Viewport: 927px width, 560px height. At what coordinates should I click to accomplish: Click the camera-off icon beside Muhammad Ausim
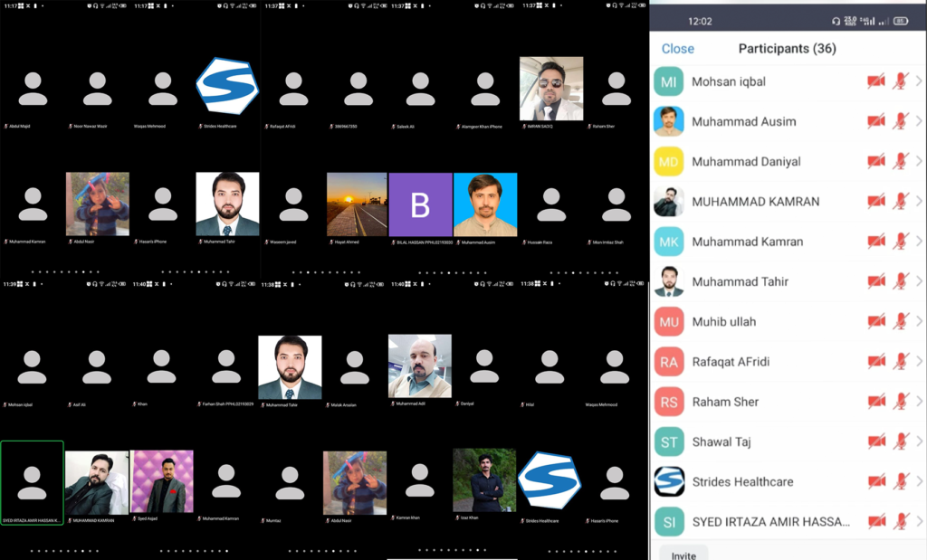[x=875, y=121]
